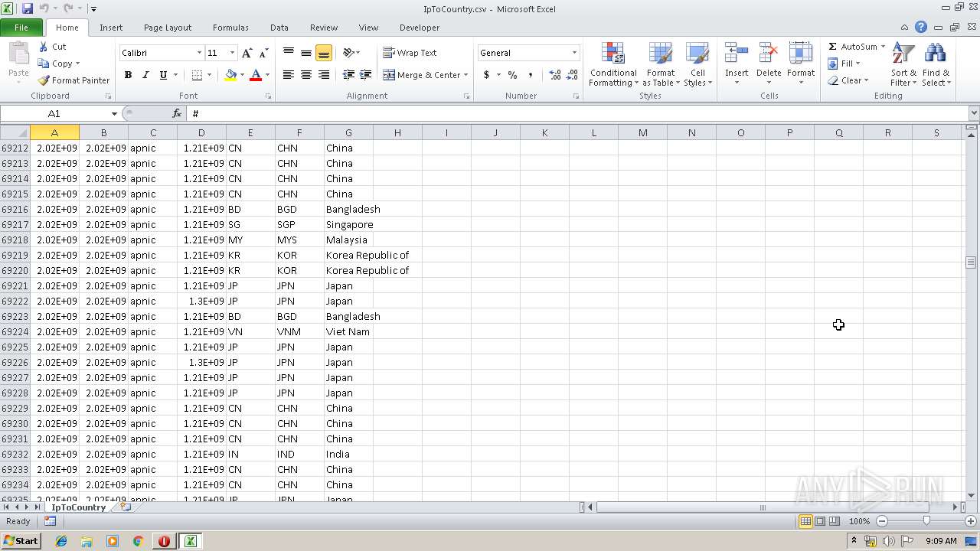980x551 pixels.
Task: Open Clear dropdown in Editing group
Action: [x=848, y=80]
